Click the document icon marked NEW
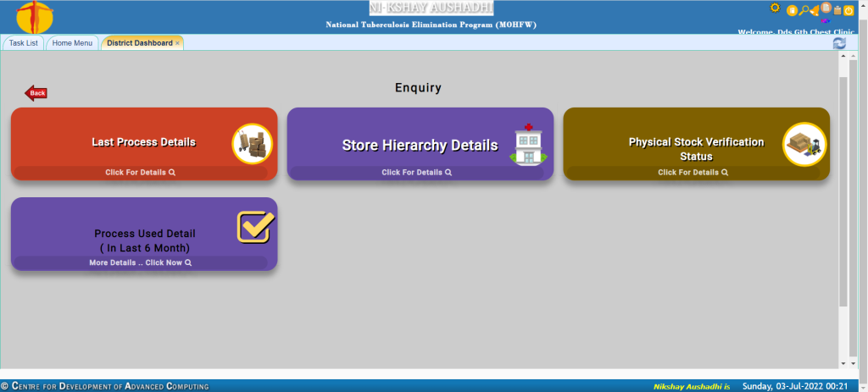Image resolution: width=868 pixels, height=392 pixels. click(826, 8)
